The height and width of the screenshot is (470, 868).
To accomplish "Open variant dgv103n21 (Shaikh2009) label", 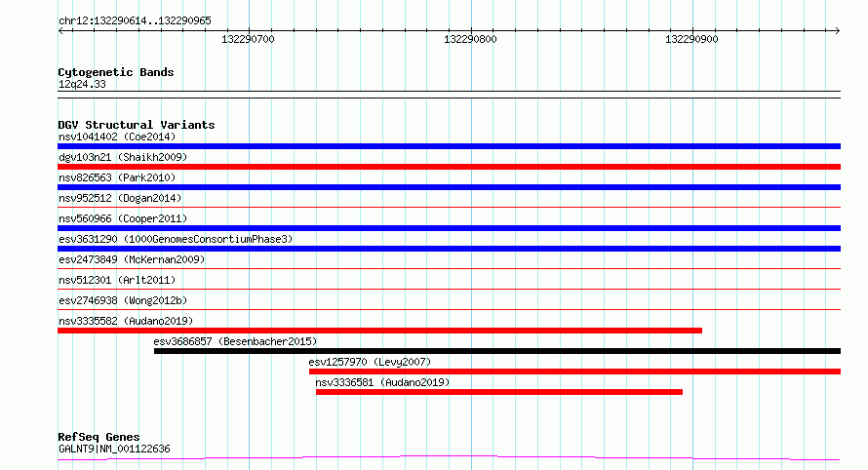I will [x=123, y=157].
